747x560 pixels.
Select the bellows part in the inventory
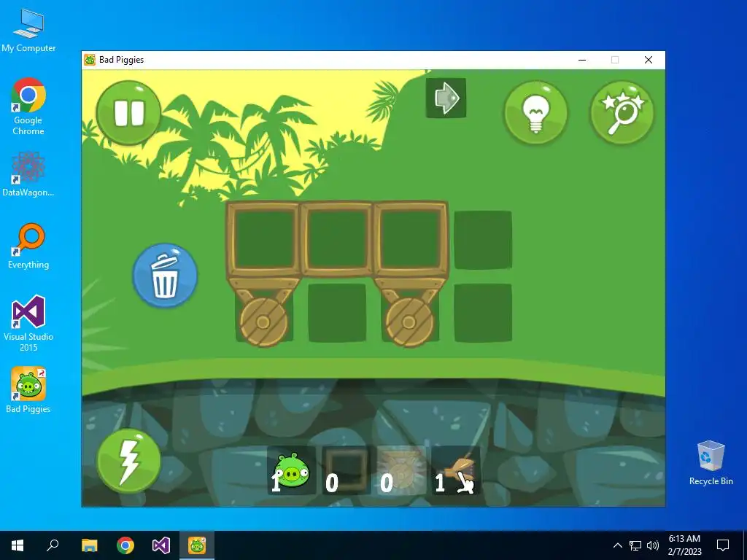tap(456, 470)
